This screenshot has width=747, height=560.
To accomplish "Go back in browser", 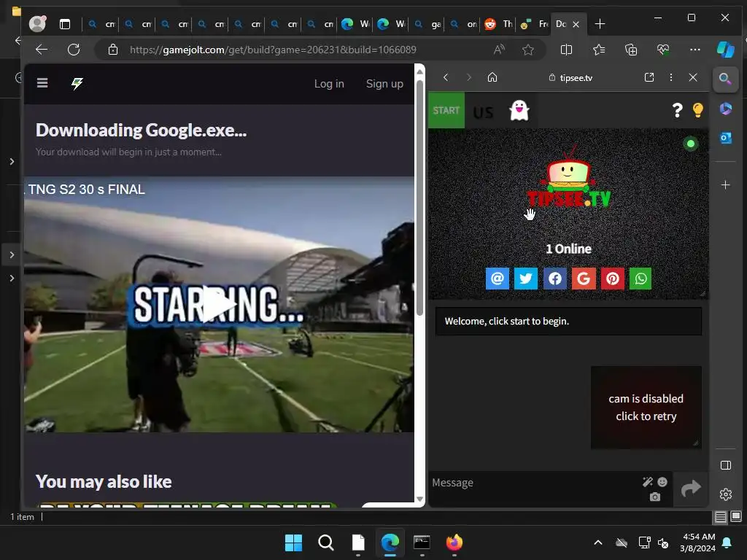I will (x=42, y=50).
